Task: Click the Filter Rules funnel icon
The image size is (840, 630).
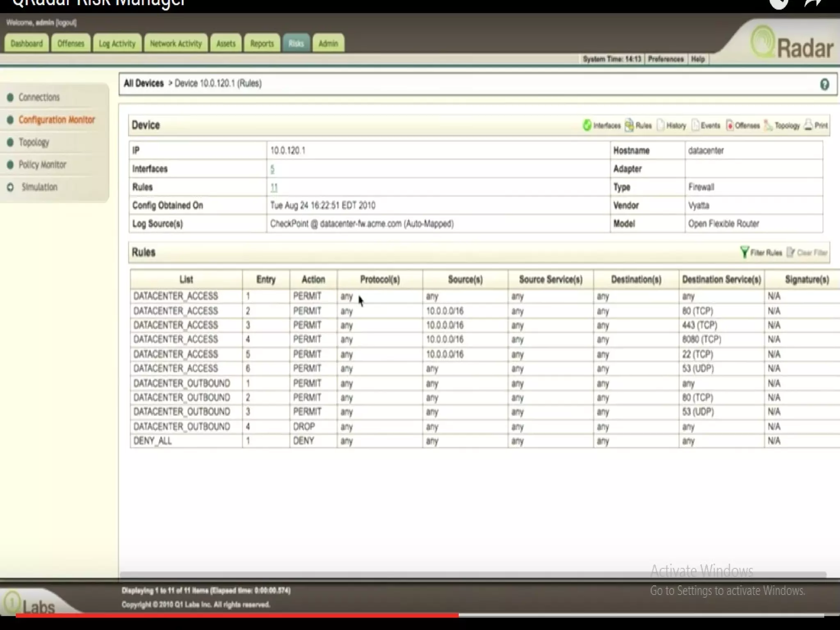Action: click(744, 252)
